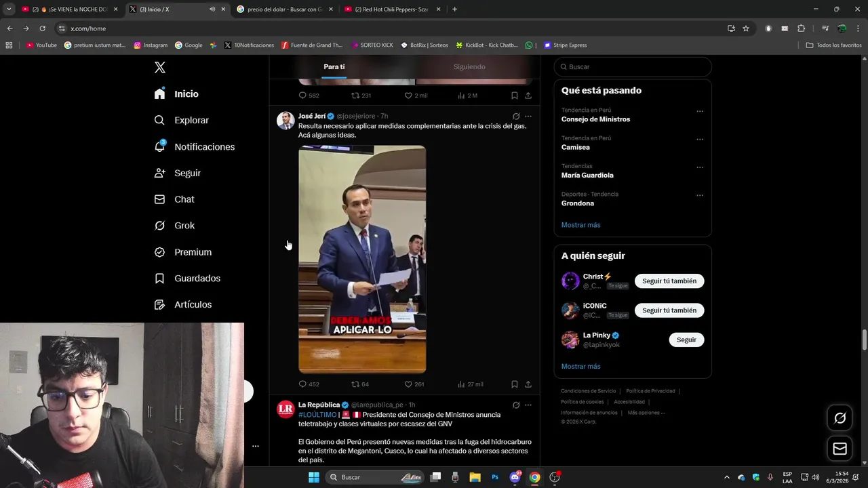Repost the top post (231)
The height and width of the screenshot is (488, 868).
coord(361,96)
